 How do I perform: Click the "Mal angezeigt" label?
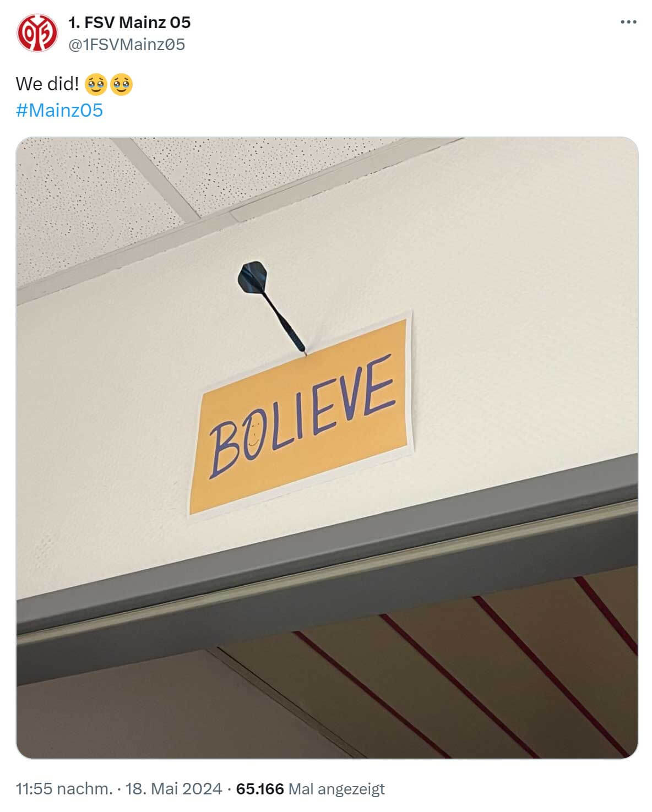[336, 789]
